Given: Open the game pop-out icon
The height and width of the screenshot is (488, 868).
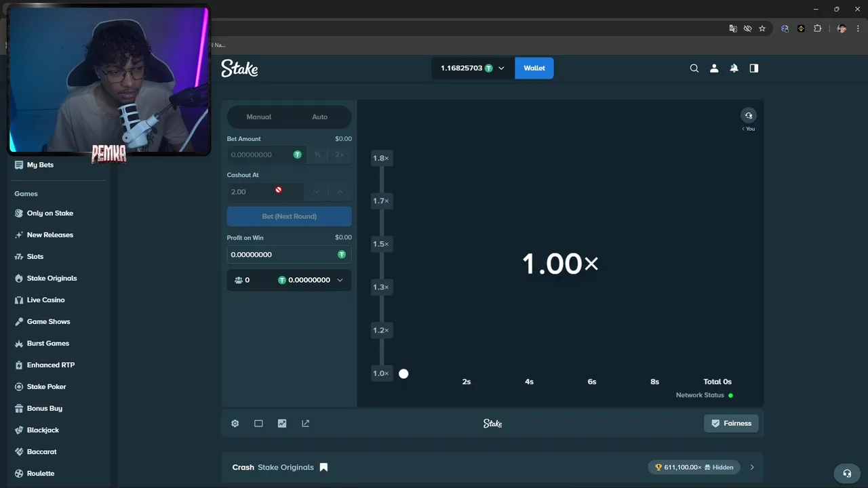Looking at the screenshot, I should pyautogui.click(x=305, y=424).
